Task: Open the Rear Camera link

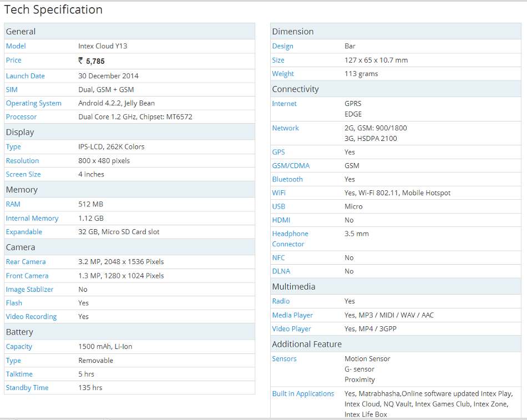Action: click(x=26, y=262)
